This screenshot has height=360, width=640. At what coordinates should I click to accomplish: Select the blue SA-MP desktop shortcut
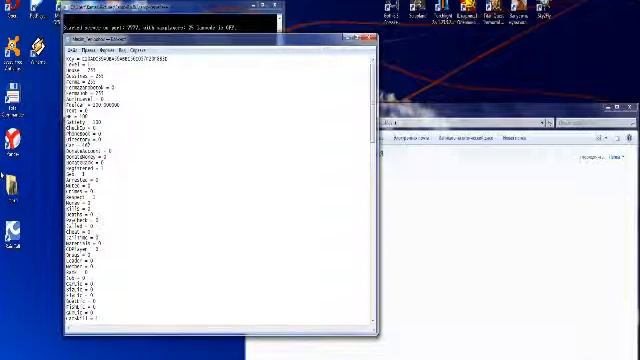click(x=13, y=234)
